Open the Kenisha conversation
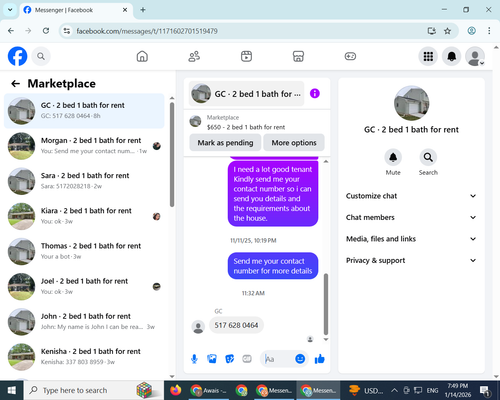Viewport: 500px width, 400px height. (x=84, y=357)
